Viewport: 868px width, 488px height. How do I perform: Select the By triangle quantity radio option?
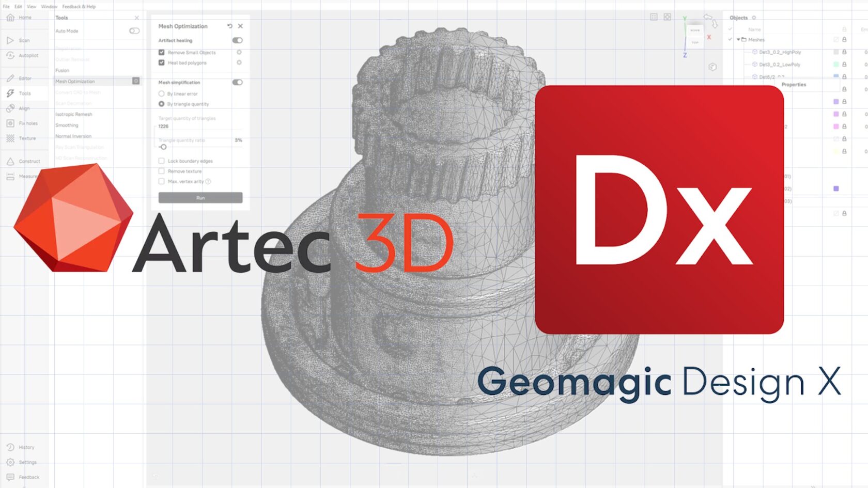[x=161, y=104]
